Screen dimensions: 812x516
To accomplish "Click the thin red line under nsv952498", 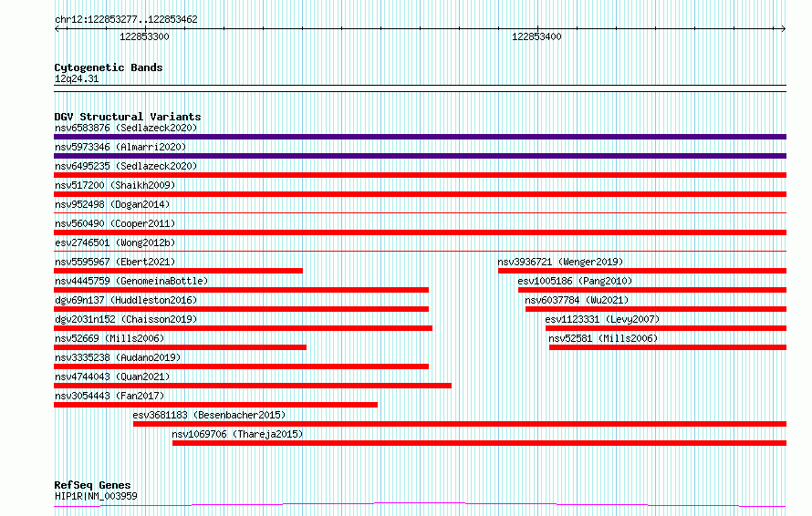I will tap(420, 212).
